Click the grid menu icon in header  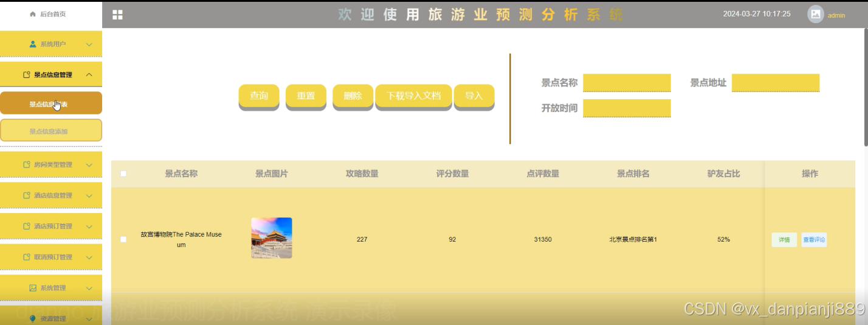[117, 15]
